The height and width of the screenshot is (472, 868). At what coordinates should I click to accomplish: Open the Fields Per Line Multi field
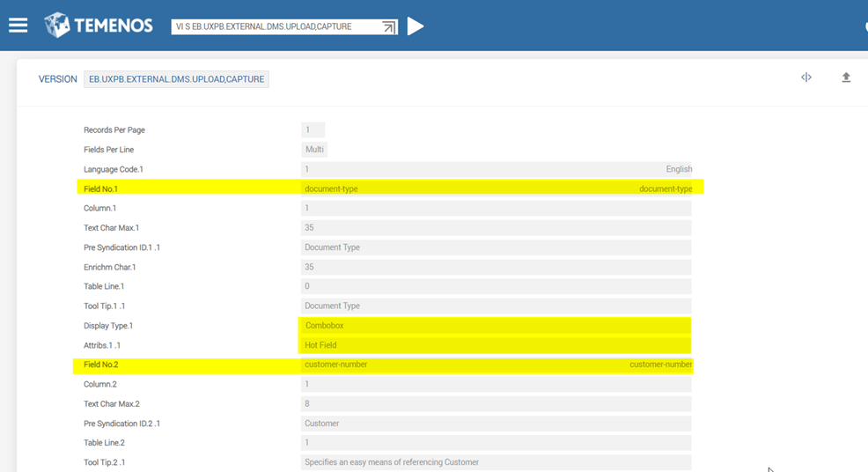click(315, 150)
